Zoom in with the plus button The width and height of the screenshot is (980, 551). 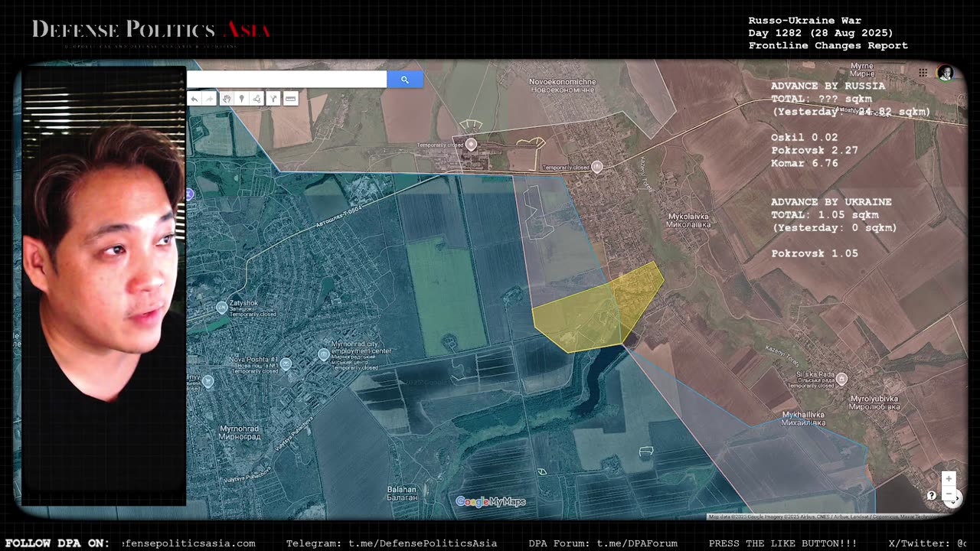click(x=949, y=478)
